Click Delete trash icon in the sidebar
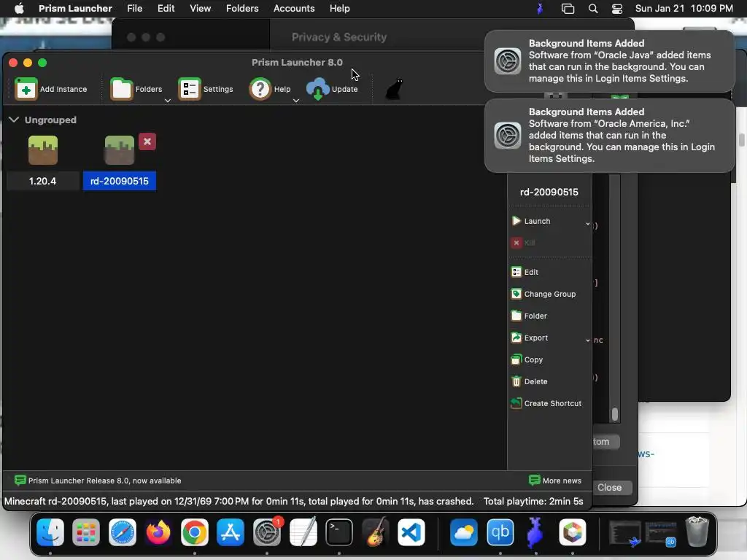This screenshot has width=747, height=560. (516, 381)
